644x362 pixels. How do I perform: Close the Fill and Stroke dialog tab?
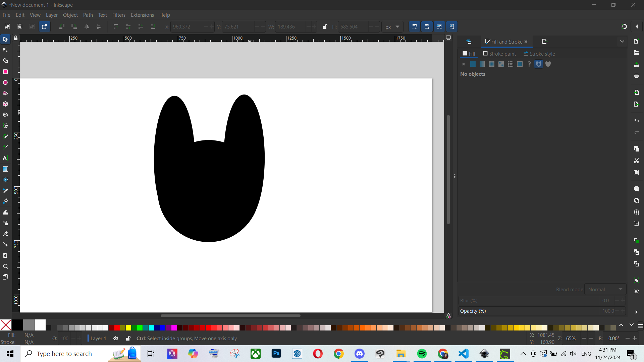[526, 42]
